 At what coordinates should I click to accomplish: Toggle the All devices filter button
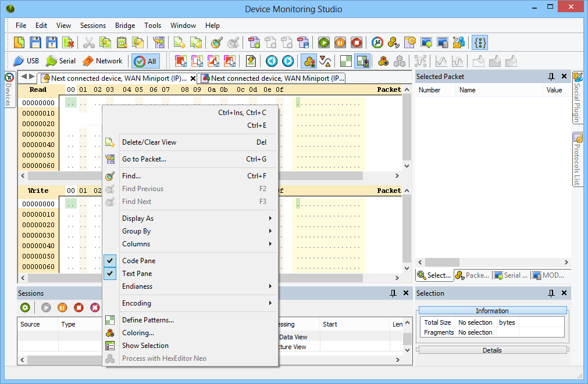145,61
